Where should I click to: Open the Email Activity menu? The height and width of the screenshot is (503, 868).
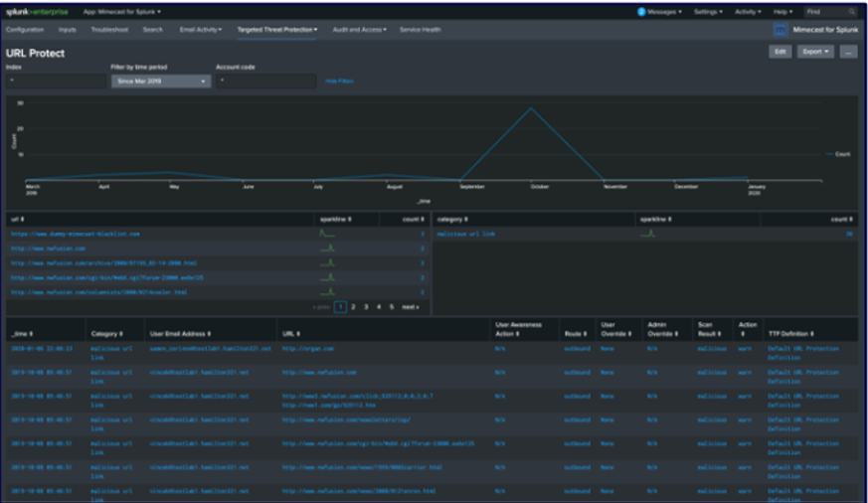click(200, 31)
